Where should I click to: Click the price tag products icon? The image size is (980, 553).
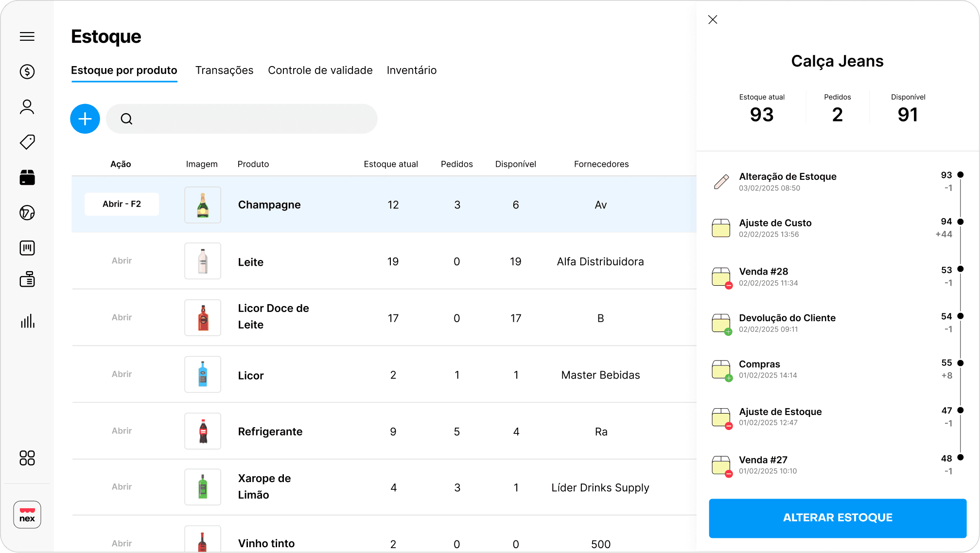27,142
